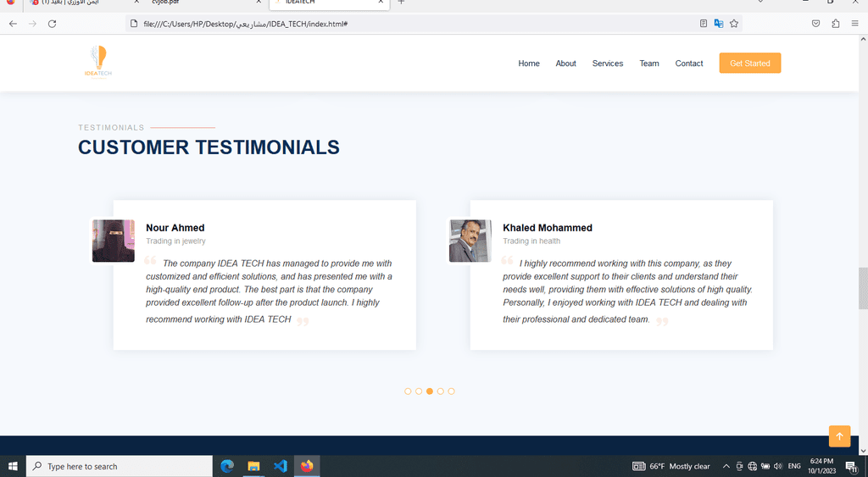The width and height of the screenshot is (868, 477).
Task: Open the weather news widget
Action: (x=671, y=467)
